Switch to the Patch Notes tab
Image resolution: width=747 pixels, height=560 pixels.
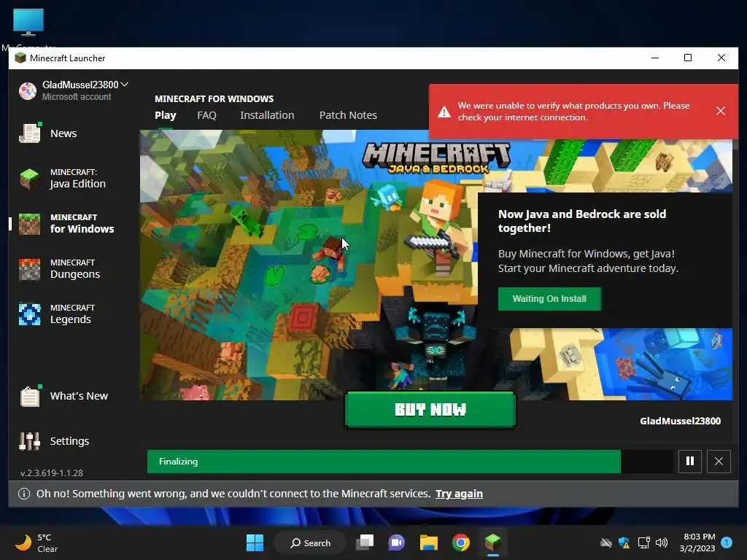[348, 115]
